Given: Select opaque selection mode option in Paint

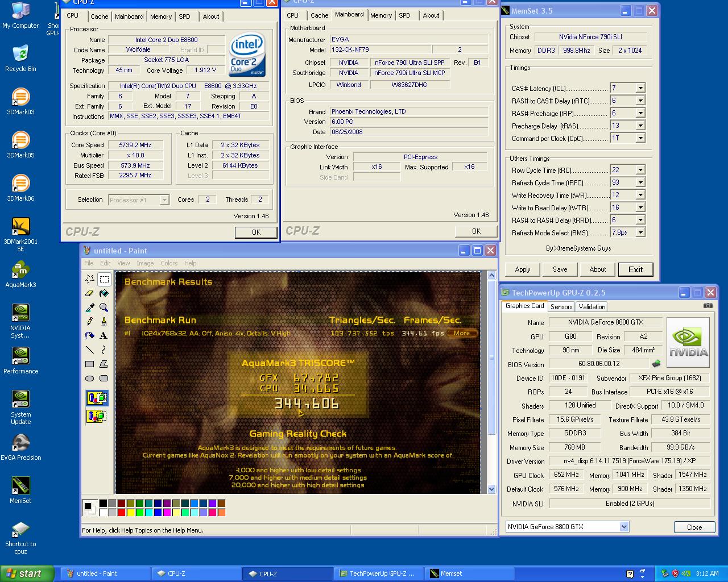Looking at the screenshot, I should click(97, 397).
